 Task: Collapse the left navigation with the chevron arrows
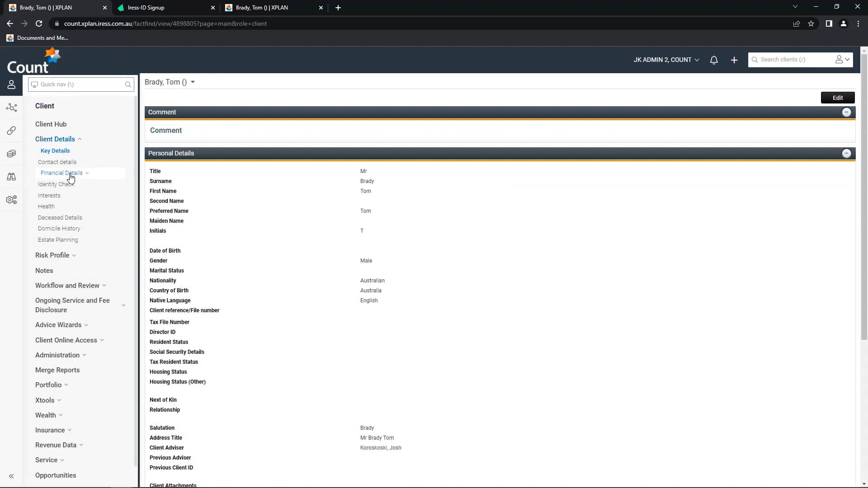11,476
